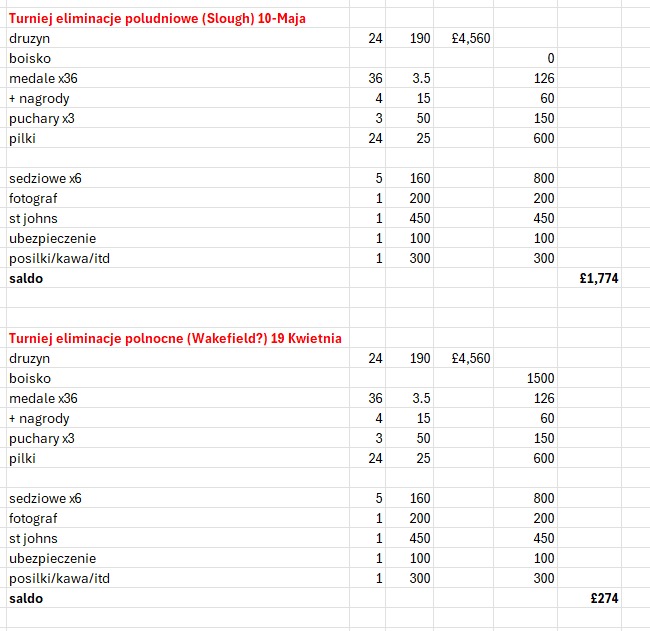Select the boisko cell showing 1500

[x=539, y=378]
